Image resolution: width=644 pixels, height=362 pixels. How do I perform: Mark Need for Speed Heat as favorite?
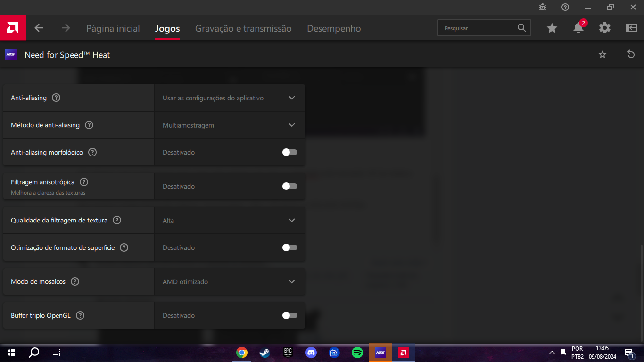pyautogui.click(x=603, y=55)
